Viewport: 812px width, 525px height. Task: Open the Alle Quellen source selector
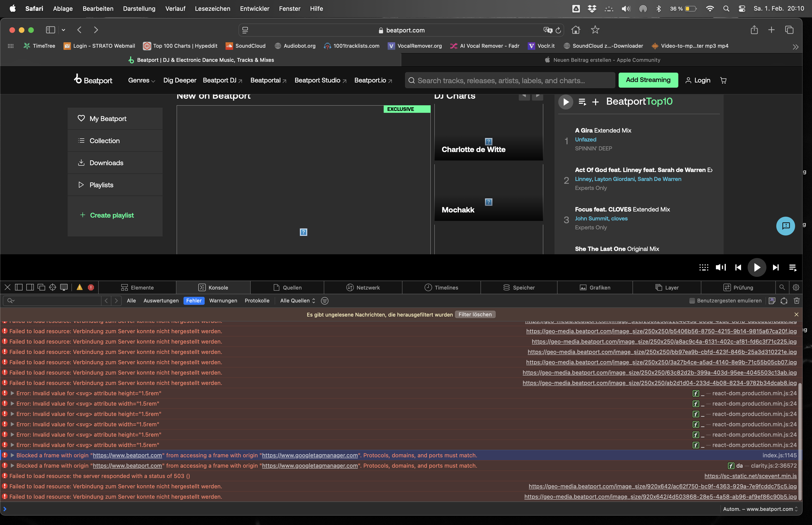pos(297,301)
